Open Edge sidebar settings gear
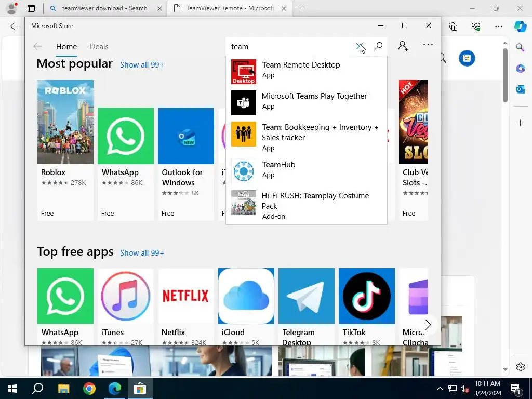 click(x=520, y=367)
